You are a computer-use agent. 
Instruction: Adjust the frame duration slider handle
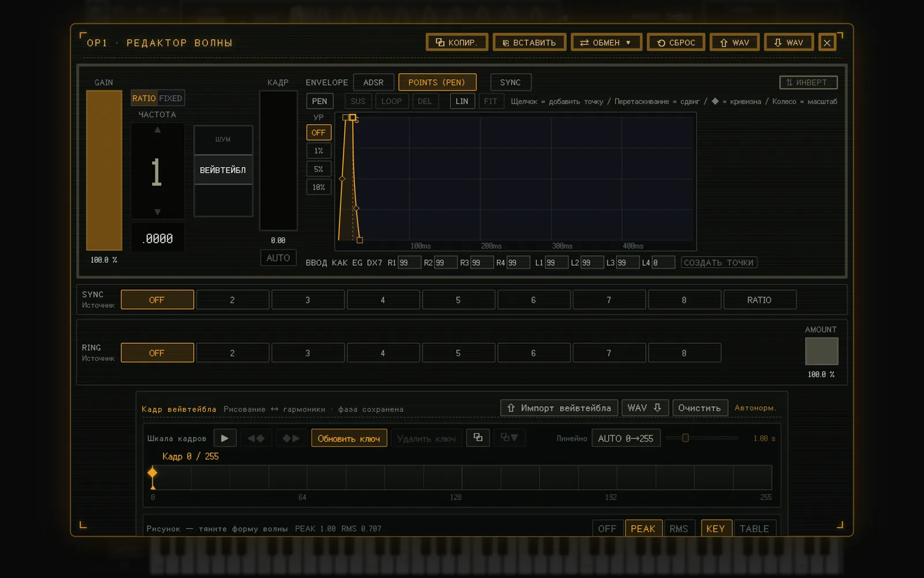point(685,438)
